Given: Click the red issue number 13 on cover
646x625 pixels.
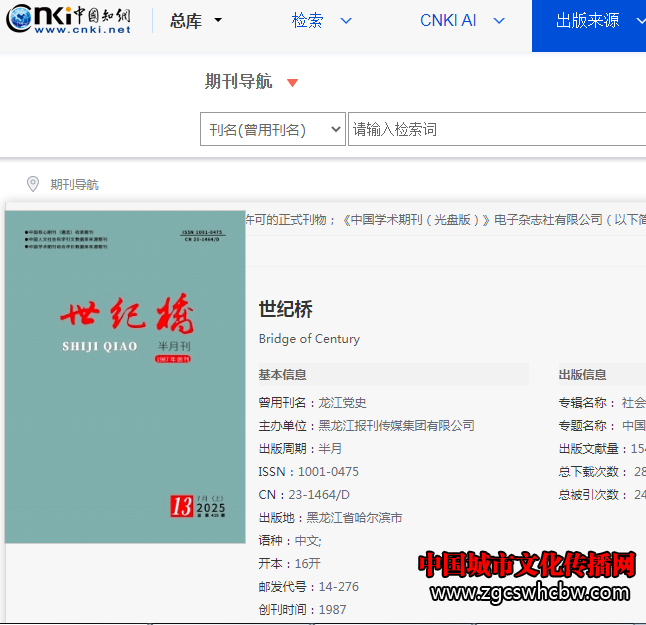Looking at the screenshot, I should pyautogui.click(x=181, y=507).
